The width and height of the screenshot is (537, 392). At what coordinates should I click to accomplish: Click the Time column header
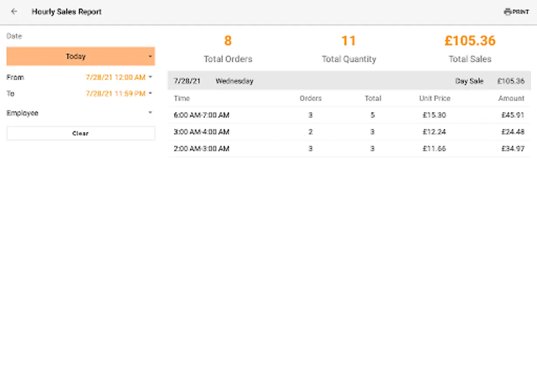click(182, 98)
